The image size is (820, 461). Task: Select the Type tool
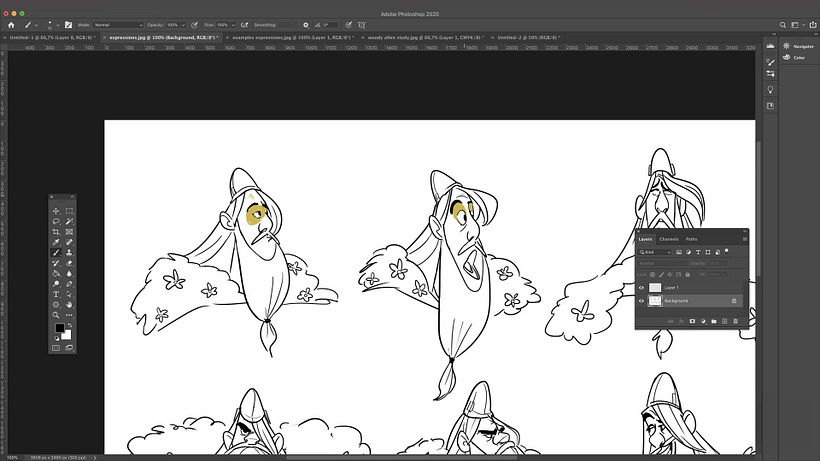tap(56, 294)
